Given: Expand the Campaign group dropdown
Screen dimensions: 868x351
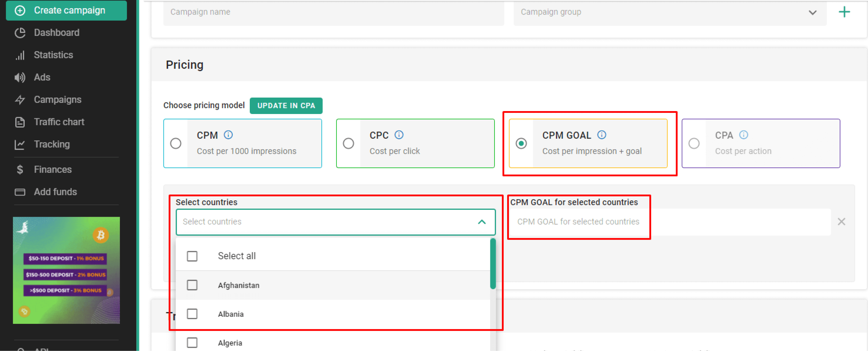Looking at the screenshot, I should point(812,13).
